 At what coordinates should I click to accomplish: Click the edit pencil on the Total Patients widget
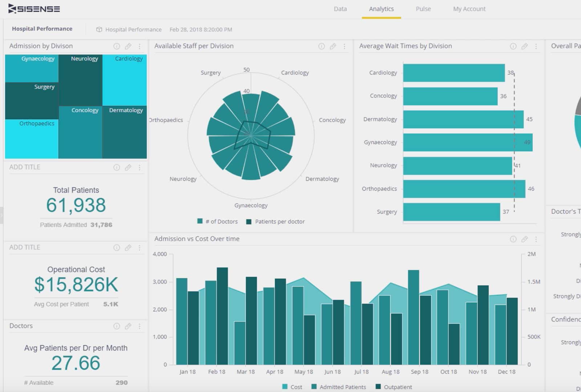[x=128, y=168]
